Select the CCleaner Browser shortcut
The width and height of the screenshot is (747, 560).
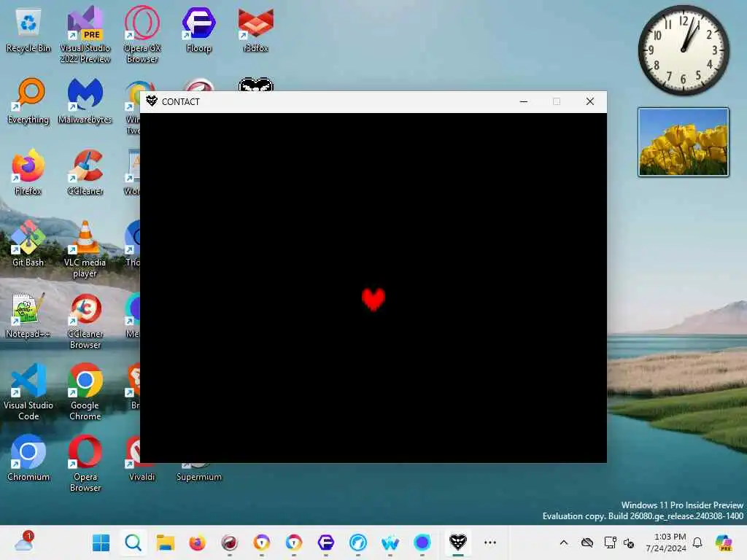(85, 321)
